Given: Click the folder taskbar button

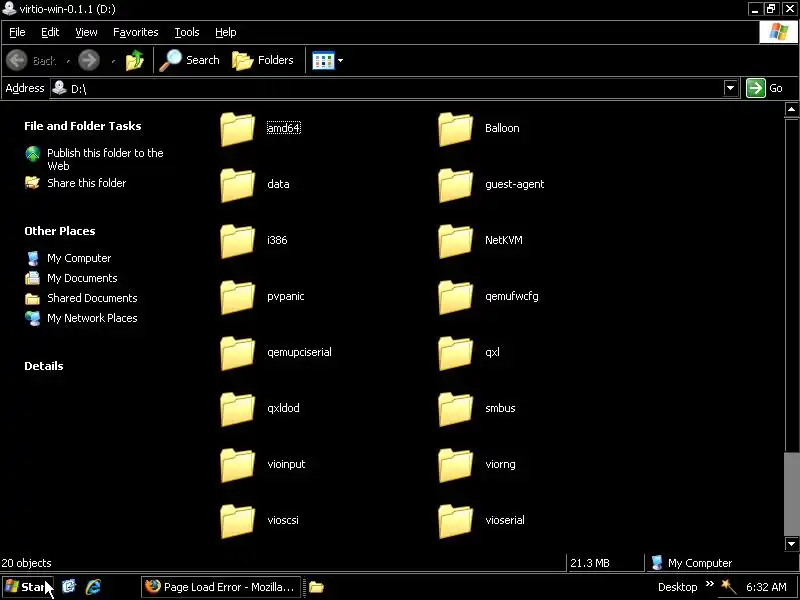Looking at the screenshot, I should [x=316, y=587].
